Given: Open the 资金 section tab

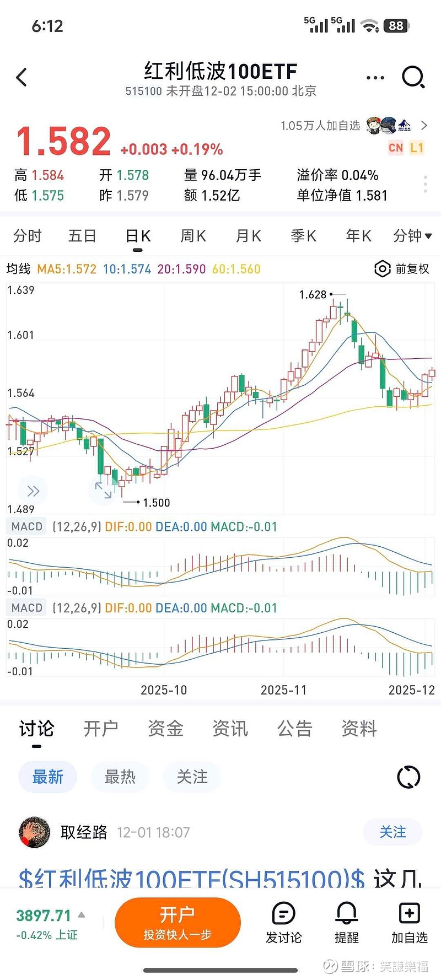Looking at the screenshot, I should coord(165,729).
